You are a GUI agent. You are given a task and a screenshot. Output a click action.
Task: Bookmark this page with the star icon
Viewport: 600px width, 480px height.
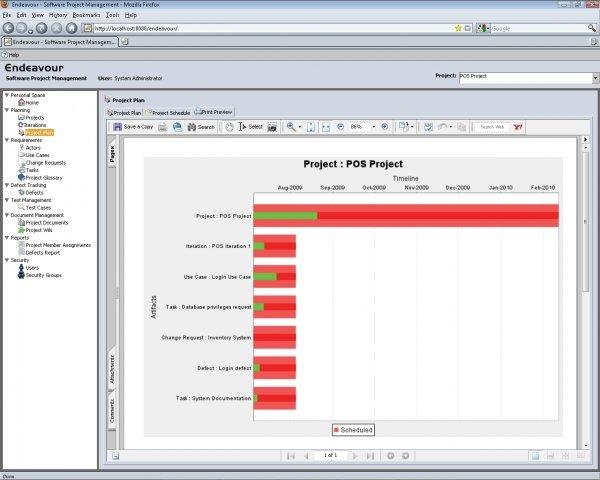458,28
